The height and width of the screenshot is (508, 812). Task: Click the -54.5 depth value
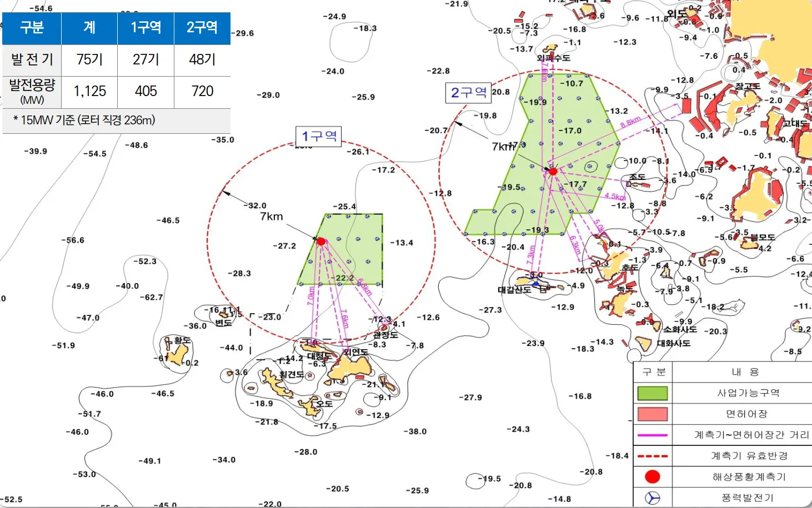tap(95, 154)
